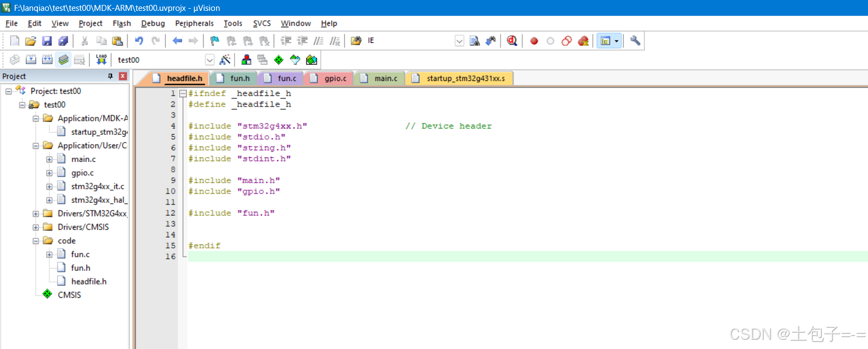Screen dimensions: 868x349
Task: Switch to startup_stm32g431xx.s tab
Action: point(459,78)
